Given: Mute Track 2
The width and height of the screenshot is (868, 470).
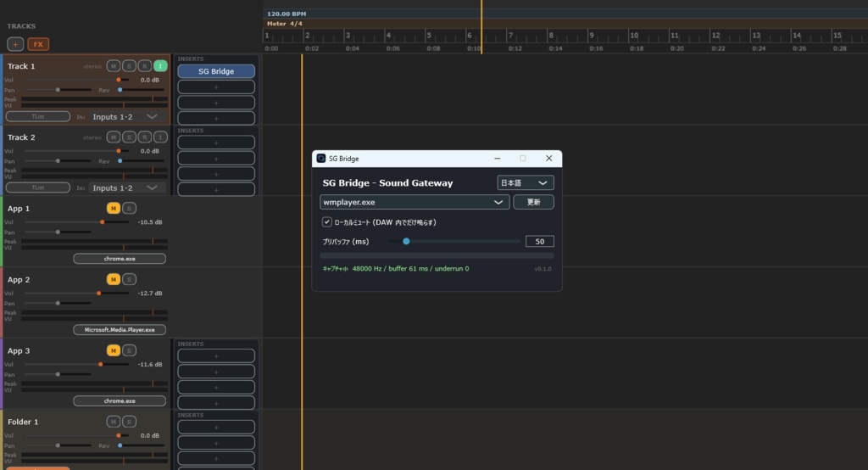Looking at the screenshot, I should pyautogui.click(x=114, y=137).
